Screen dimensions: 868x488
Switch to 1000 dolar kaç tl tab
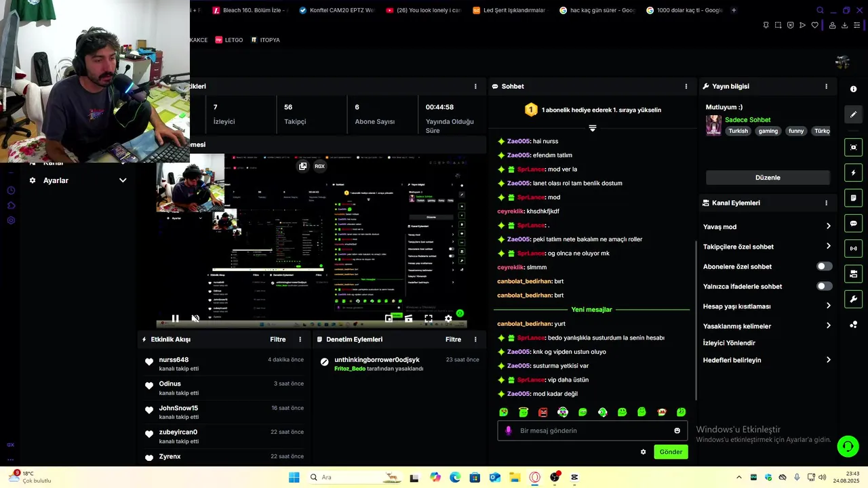click(x=684, y=10)
